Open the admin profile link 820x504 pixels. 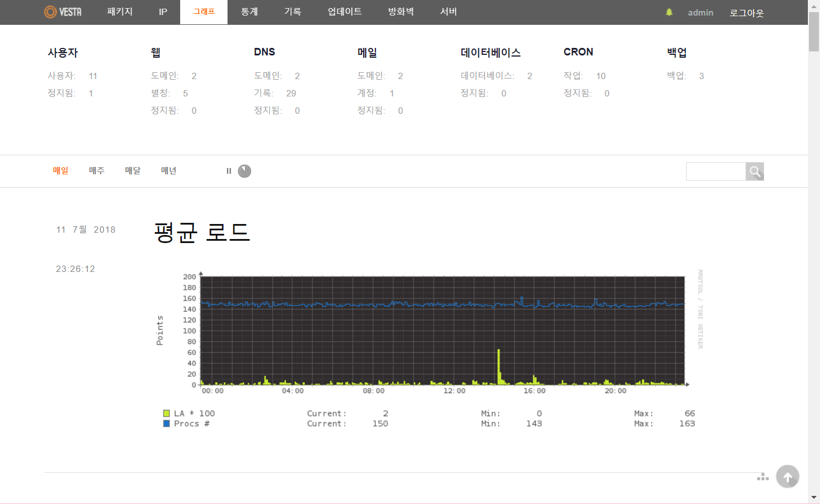pyautogui.click(x=700, y=13)
